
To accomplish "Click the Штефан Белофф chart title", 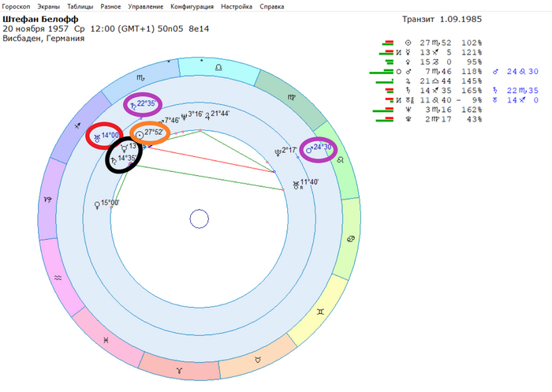I will click(x=40, y=19).
